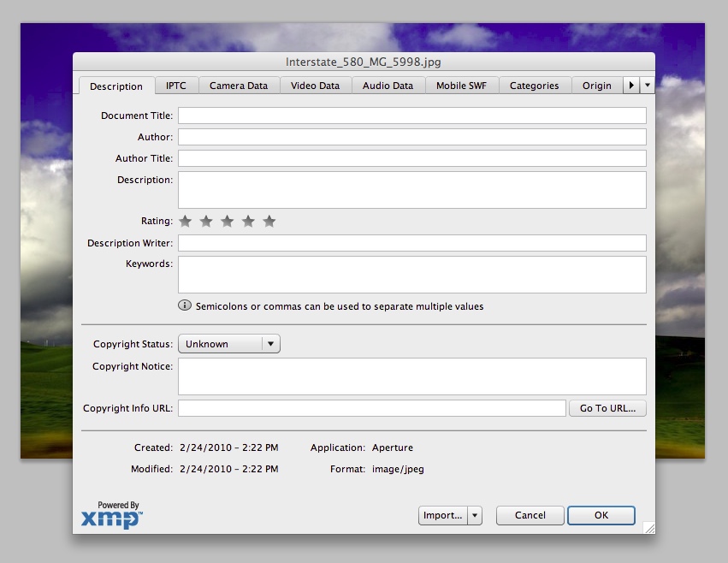Image resolution: width=728 pixels, height=563 pixels.
Task: Expand the Import options arrow
Action: pyautogui.click(x=476, y=515)
